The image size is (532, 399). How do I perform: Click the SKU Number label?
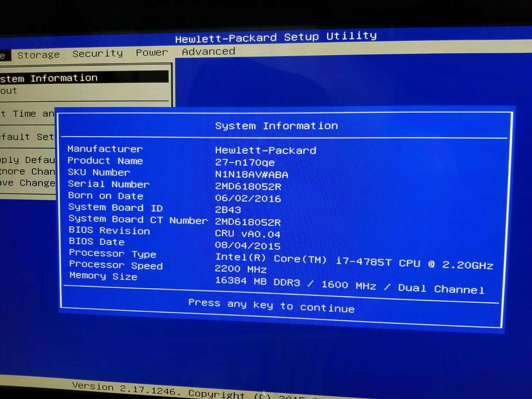(99, 172)
